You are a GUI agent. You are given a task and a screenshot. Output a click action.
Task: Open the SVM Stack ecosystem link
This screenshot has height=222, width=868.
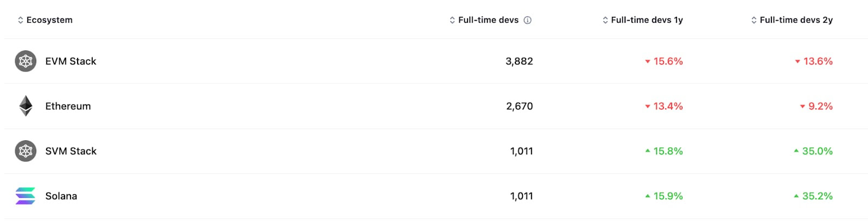(x=71, y=151)
